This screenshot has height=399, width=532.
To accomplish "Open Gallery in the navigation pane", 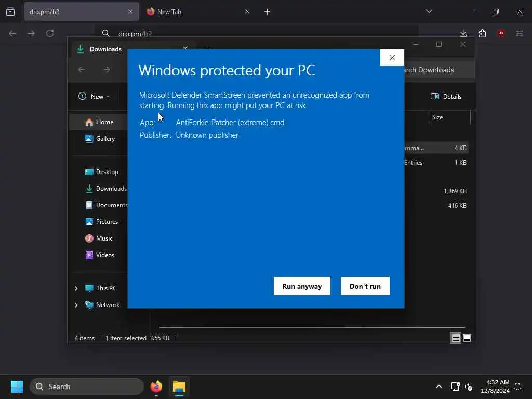I will point(100,138).
